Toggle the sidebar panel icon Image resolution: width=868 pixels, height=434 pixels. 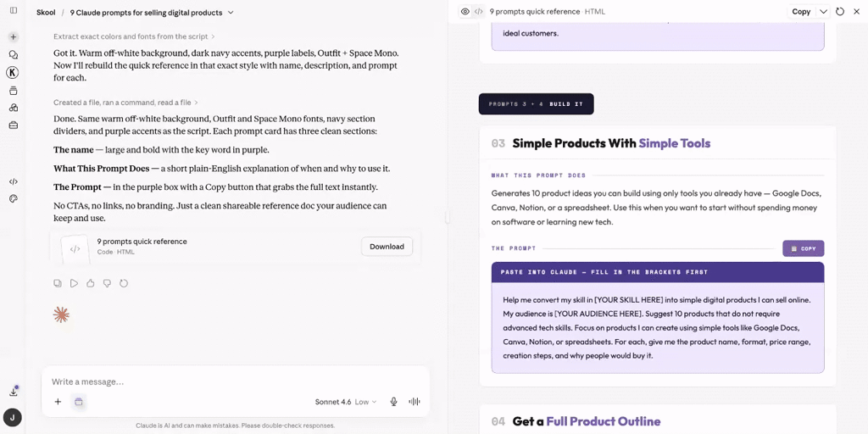pyautogui.click(x=14, y=10)
